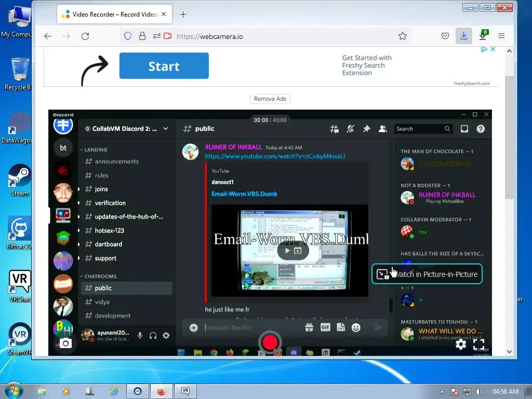Close the Video Recorder tab
The image size is (532, 399).
pos(164,14)
